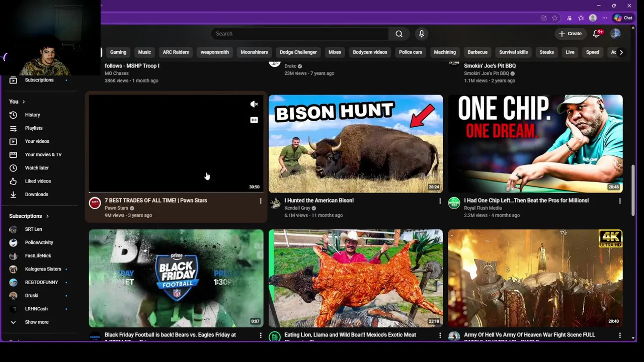Open options menu for Pawn Stars video

coord(260,201)
